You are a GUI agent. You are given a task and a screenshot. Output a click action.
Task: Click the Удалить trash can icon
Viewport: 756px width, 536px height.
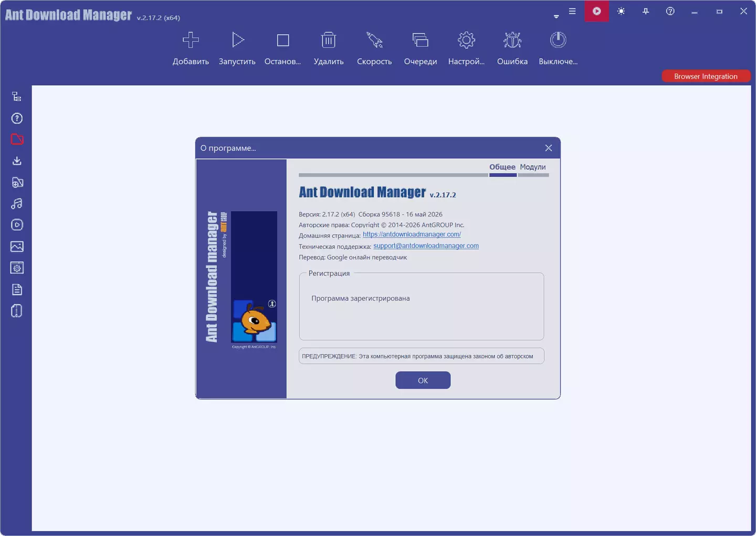click(x=329, y=40)
